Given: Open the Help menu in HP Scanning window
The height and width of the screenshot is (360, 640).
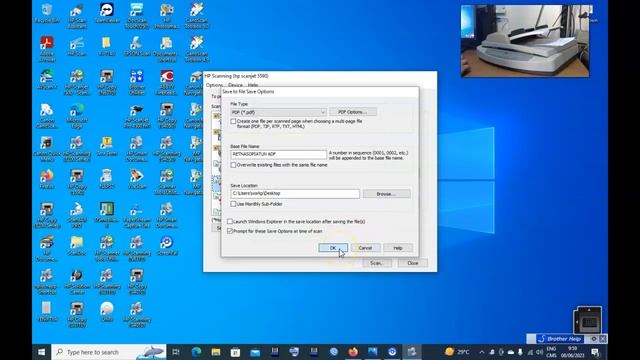Looking at the screenshot, I should pyautogui.click(x=253, y=85).
